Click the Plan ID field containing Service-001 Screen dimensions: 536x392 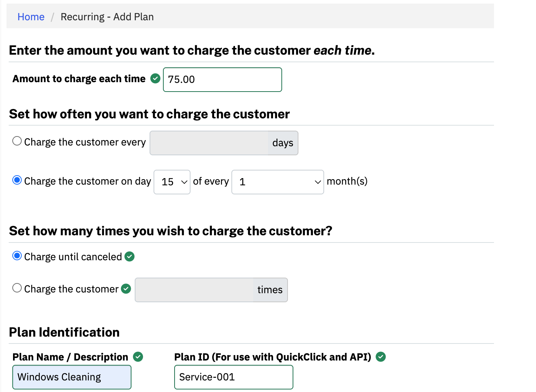(234, 377)
